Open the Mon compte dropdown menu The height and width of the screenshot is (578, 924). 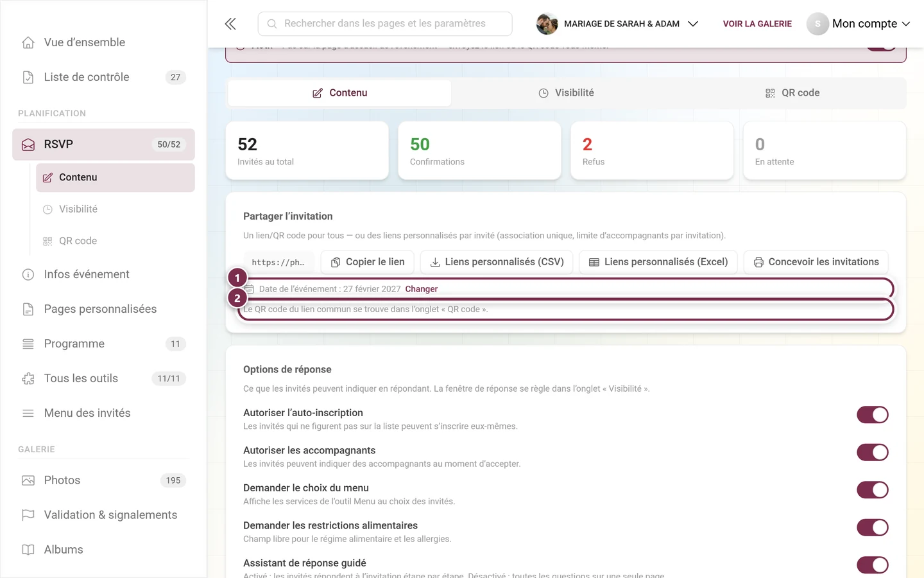pyautogui.click(x=859, y=24)
